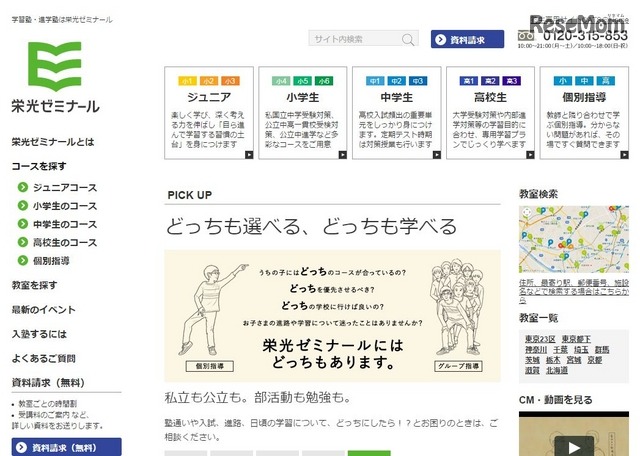Click the グループ指導 label in the banner
This screenshot has height=456, width=640.
(x=458, y=366)
